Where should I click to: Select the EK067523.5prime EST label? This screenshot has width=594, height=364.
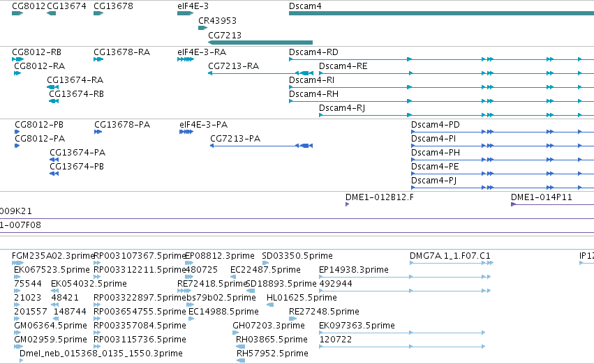pos(52,270)
